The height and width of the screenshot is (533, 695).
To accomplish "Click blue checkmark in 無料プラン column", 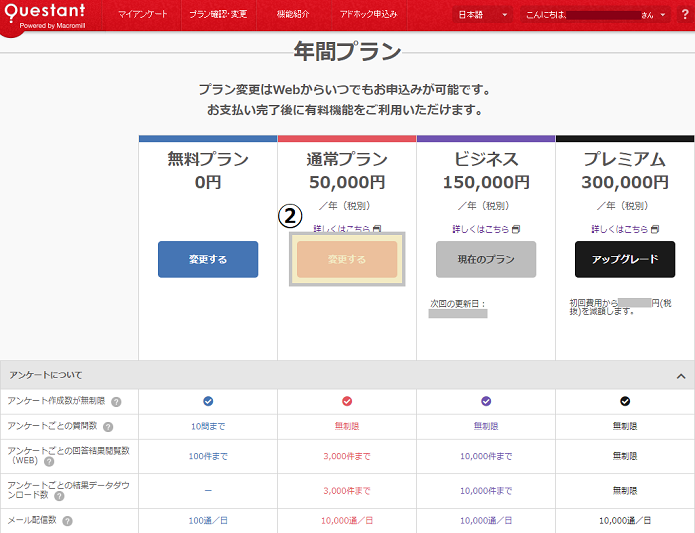I will [x=208, y=401].
